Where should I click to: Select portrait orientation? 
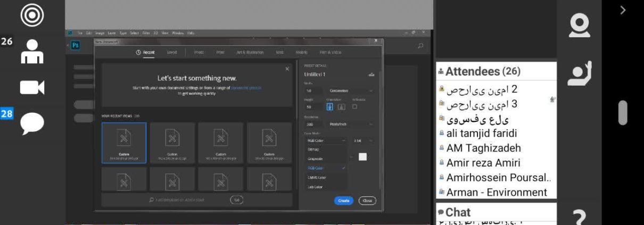329,106
